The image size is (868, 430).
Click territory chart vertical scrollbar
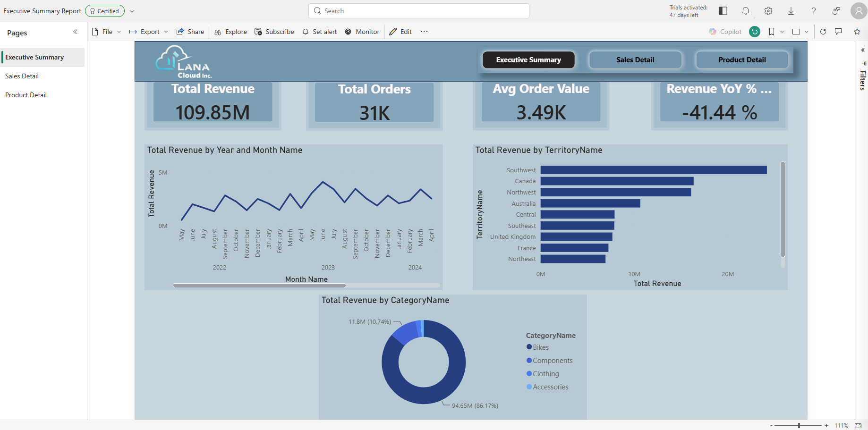783,209
